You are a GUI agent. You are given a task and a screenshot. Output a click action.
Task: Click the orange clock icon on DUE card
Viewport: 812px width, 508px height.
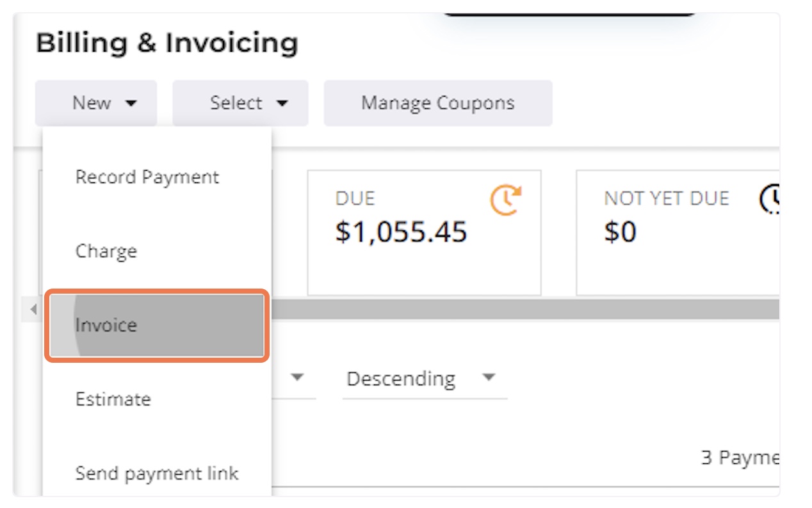(x=506, y=200)
